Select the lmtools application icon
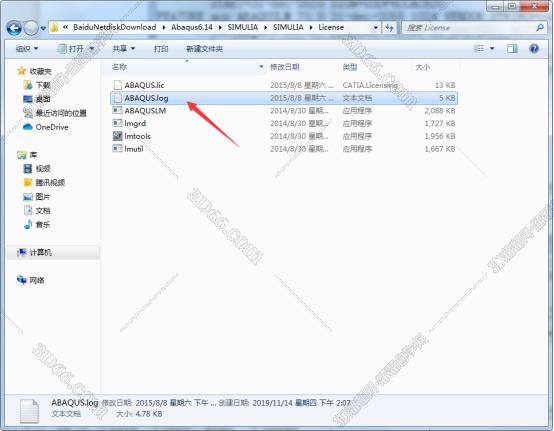Screen dimensions: 554x431 point(117,136)
